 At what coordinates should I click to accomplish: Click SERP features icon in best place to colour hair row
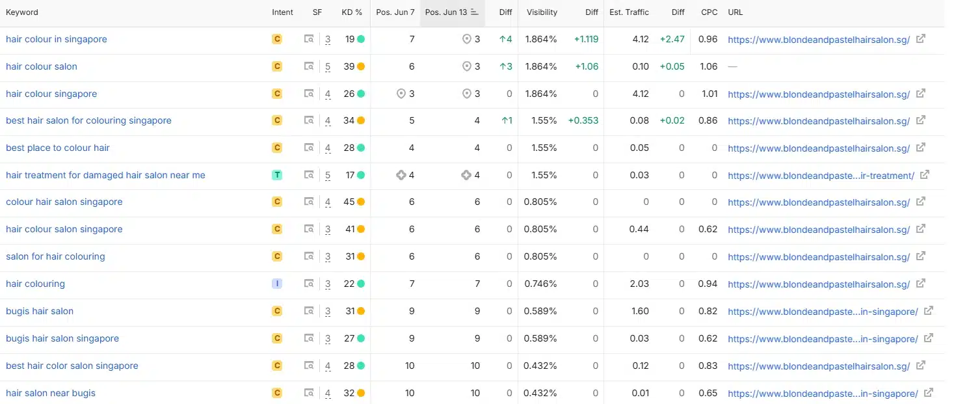(309, 148)
